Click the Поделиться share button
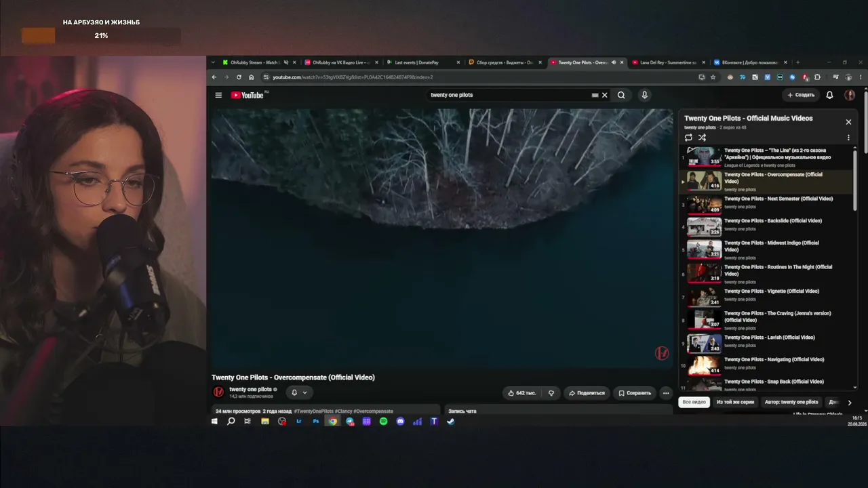This screenshot has width=868, height=488. [x=587, y=393]
